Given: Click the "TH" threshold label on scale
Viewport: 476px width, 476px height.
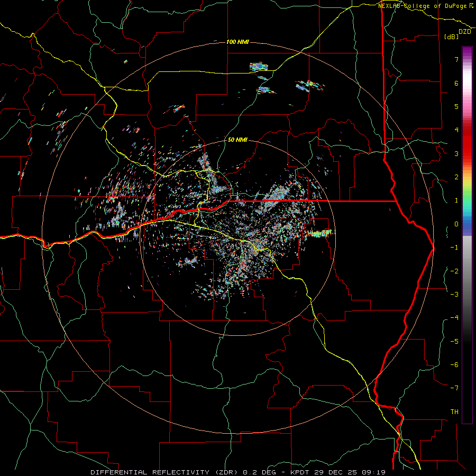Looking at the screenshot, I should [x=454, y=411].
